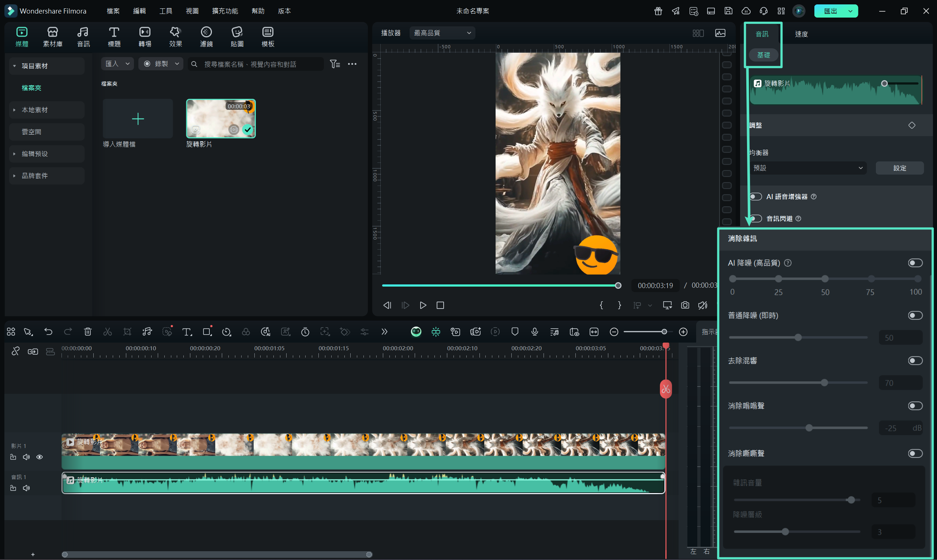
Task: Click the delete trash icon in the timeline toolbar
Action: (x=87, y=332)
